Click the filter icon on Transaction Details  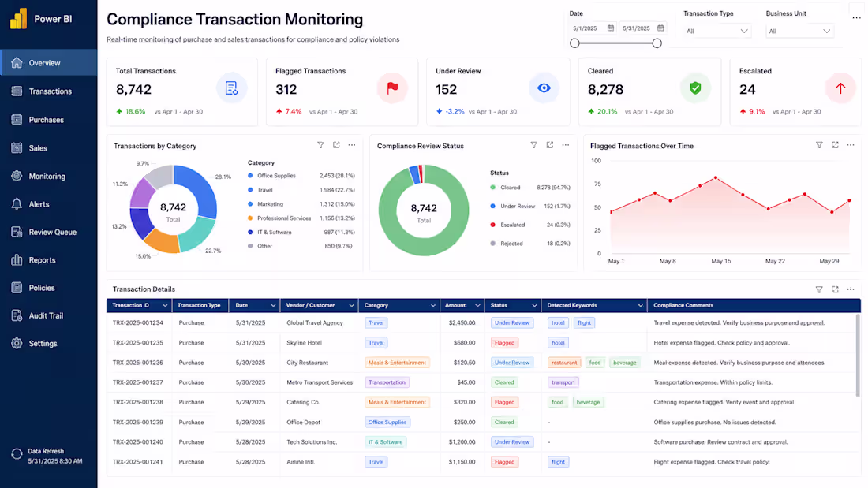(x=819, y=289)
